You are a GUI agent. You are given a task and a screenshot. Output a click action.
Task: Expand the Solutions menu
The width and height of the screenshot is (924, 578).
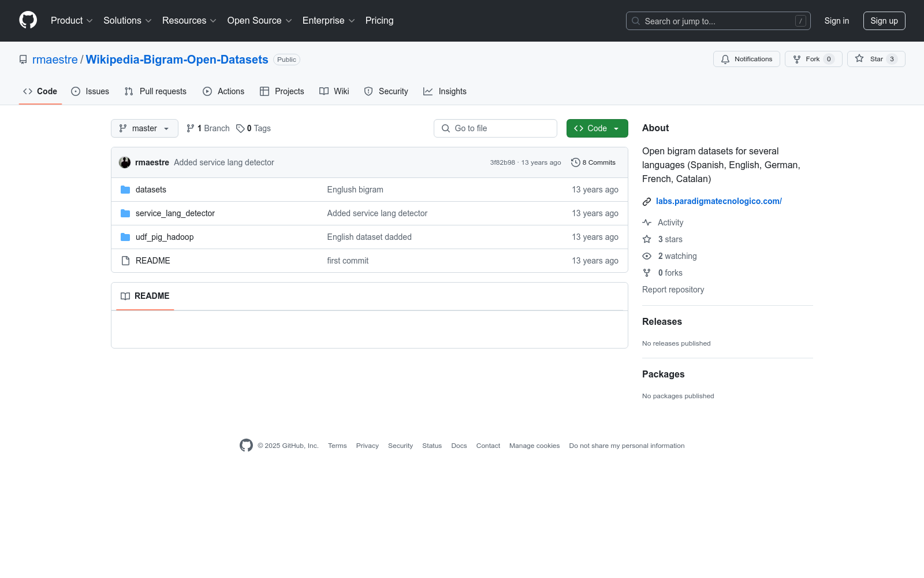click(x=128, y=21)
